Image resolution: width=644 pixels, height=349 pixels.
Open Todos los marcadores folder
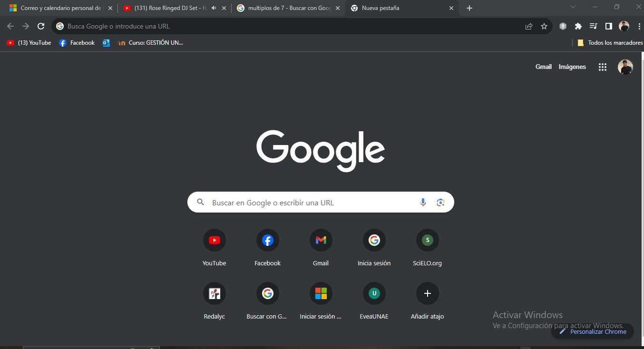(610, 43)
